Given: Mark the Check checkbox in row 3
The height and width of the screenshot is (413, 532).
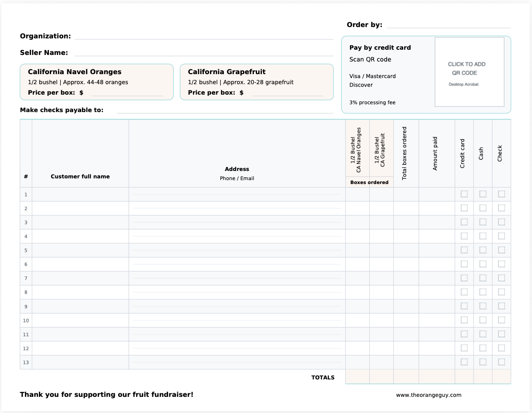Looking at the screenshot, I should 501,222.
